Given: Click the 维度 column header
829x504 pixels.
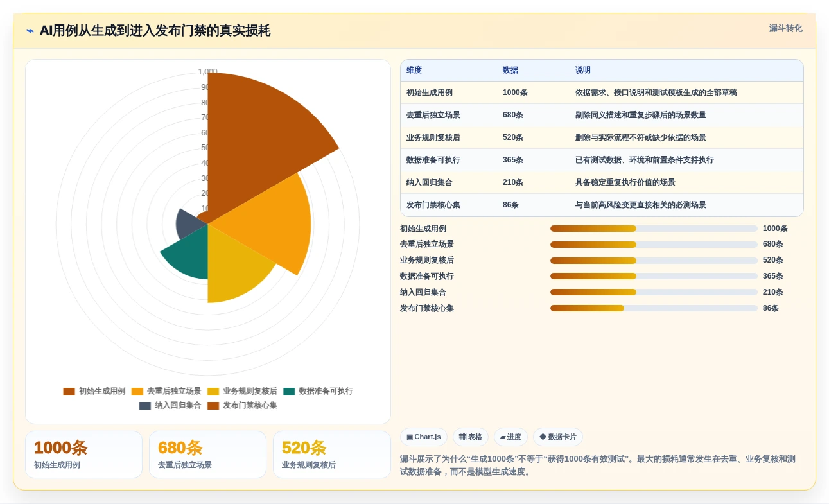Looking at the screenshot, I should (x=414, y=71).
